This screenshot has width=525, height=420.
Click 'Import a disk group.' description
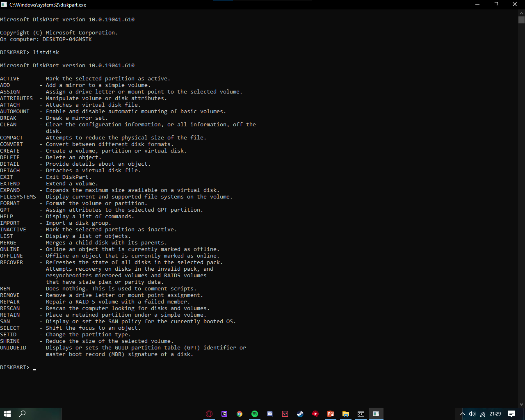pyautogui.click(x=79, y=223)
